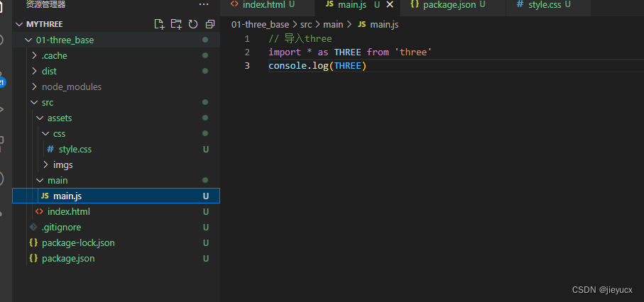Click the braces icon on package.json tab
This screenshot has width=644, height=302.
[415, 4]
